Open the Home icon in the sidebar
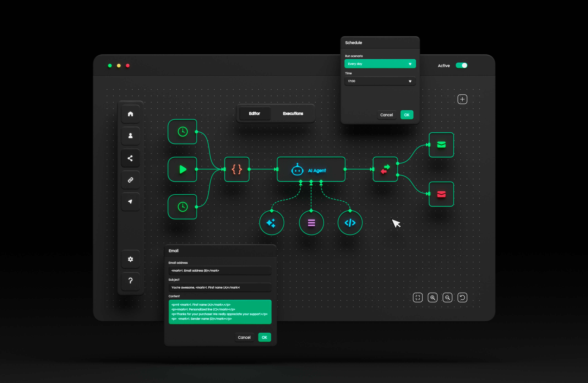The width and height of the screenshot is (588, 383). (x=130, y=114)
